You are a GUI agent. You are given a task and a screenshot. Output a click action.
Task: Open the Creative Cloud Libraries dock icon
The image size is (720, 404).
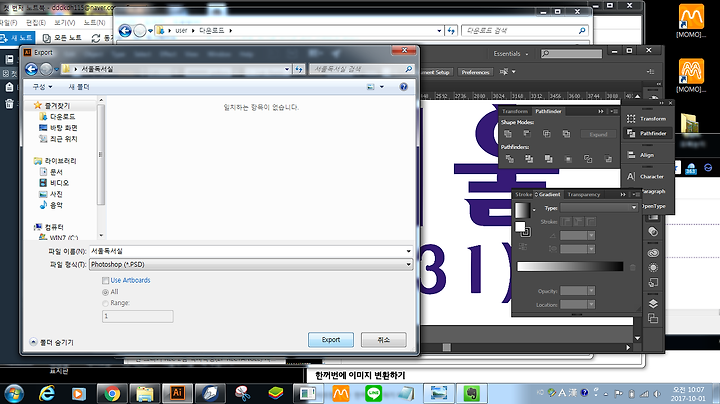pos(653,253)
